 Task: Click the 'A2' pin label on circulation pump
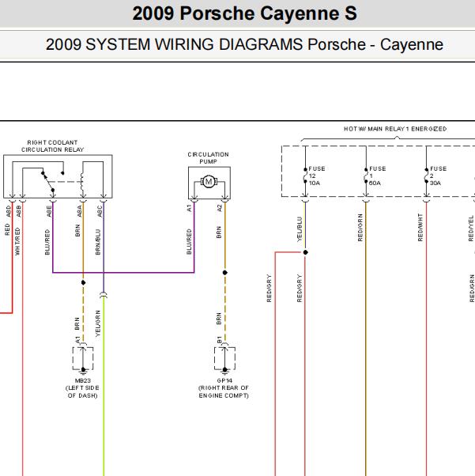[x=220, y=208]
